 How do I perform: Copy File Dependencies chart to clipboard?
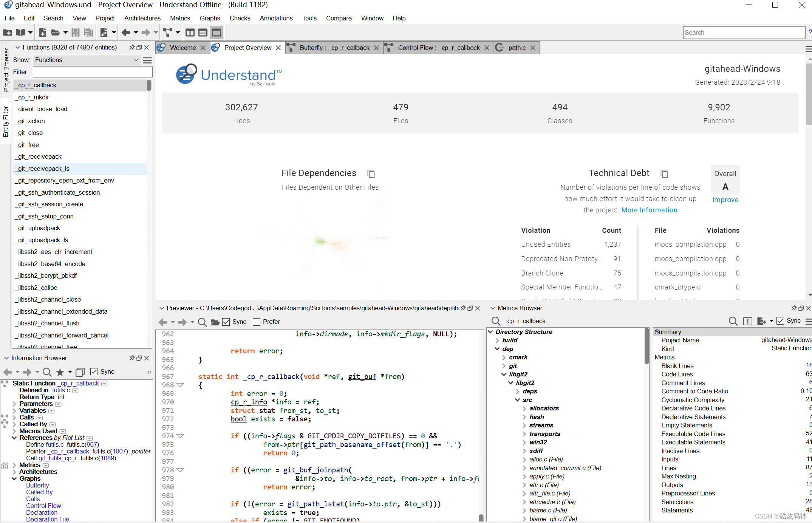pyautogui.click(x=371, y=173)
